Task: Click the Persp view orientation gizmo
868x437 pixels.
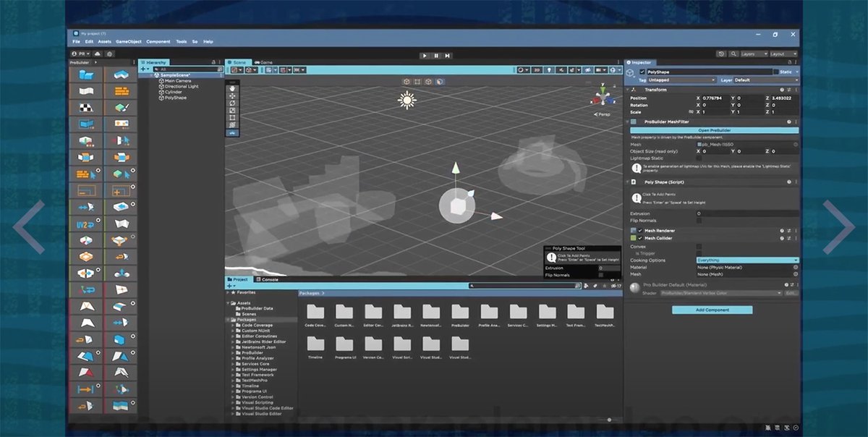Action: point(602,114)
